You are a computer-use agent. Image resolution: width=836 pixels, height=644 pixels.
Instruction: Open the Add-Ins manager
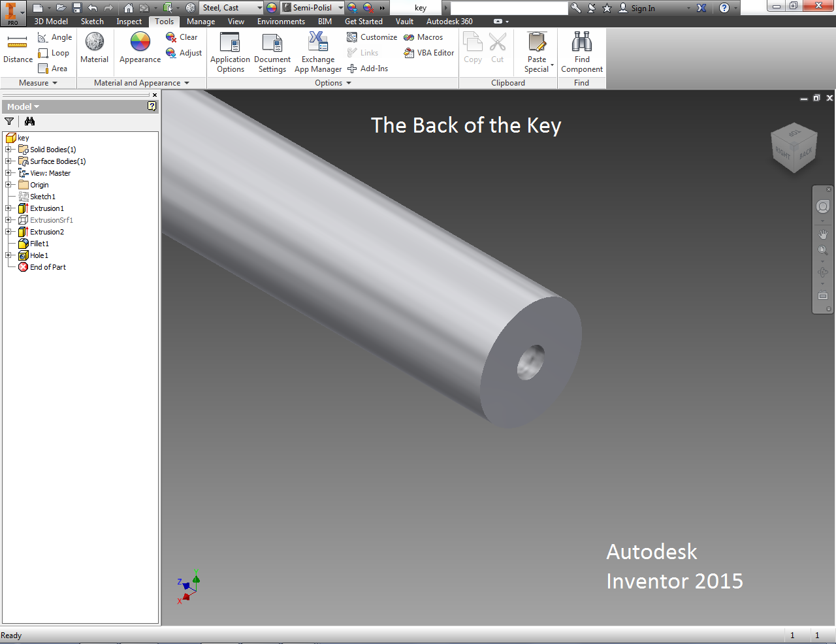(x=367, y=69)
